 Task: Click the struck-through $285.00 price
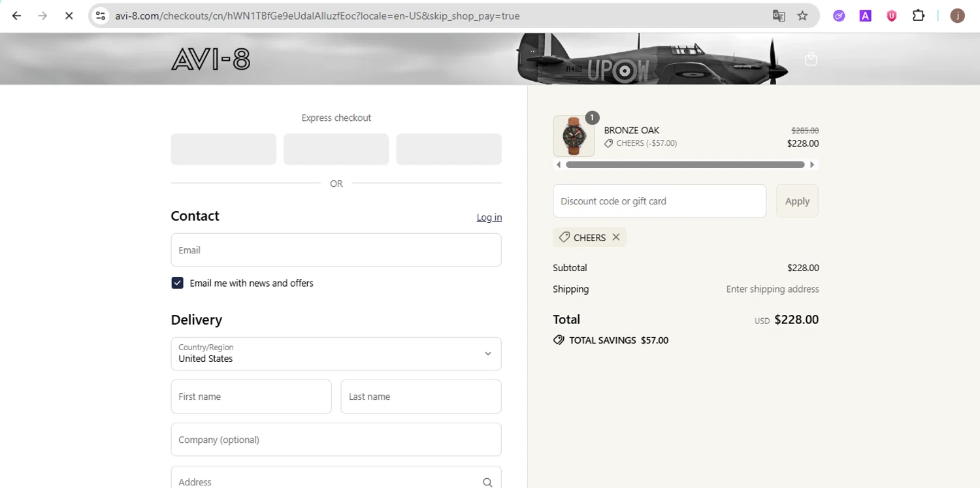(805, 131)
